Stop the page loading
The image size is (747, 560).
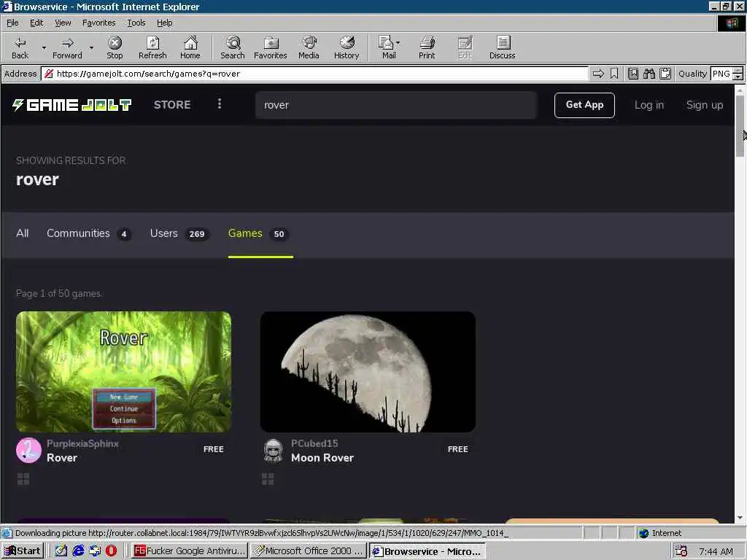tap(115, 47)
